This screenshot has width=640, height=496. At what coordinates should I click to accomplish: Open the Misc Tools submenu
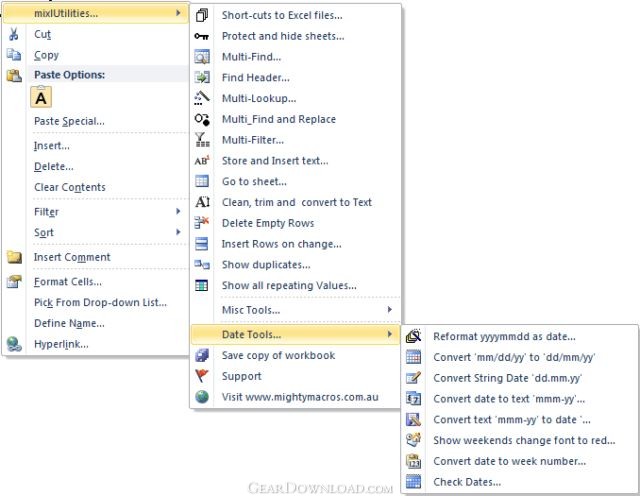pos(250,310)
